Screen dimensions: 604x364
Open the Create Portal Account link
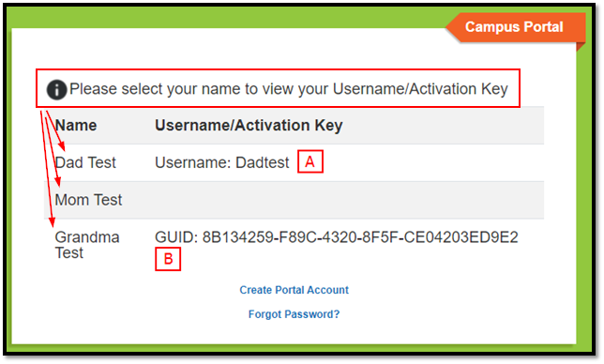[294, 290]
